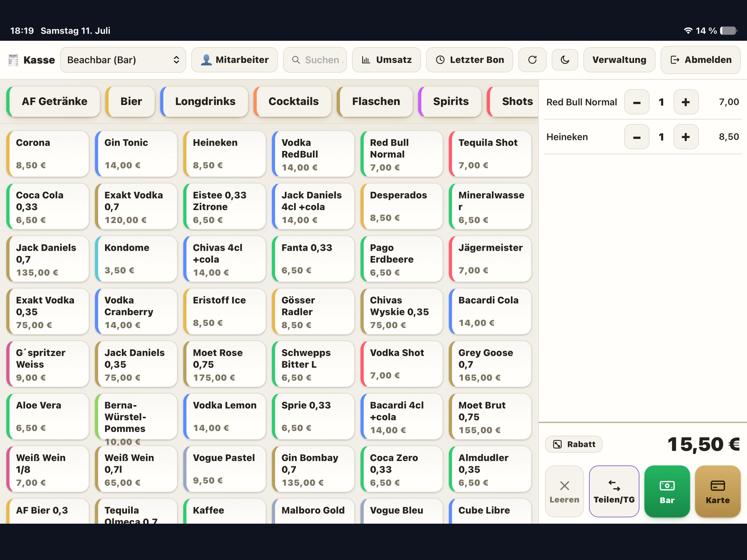The width and height of the screenshot is (747, 560).
Task: Select the Kondome product tile
Action: 136,259
